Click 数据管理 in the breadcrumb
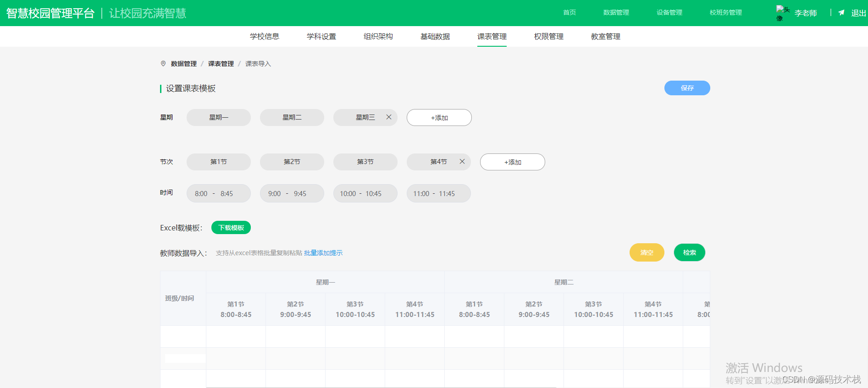Image resolution: width=868 pixels, height=388 pixels. [184, 64]
